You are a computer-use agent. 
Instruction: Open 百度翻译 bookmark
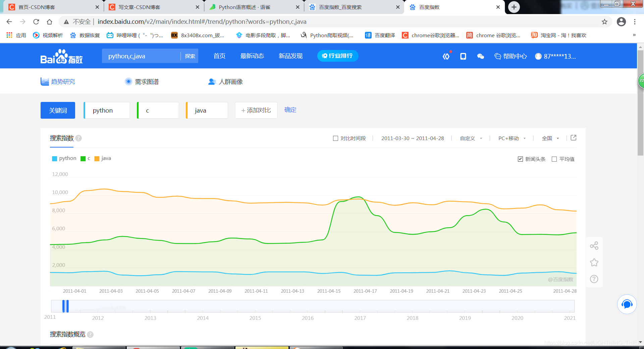coord(380,35)
